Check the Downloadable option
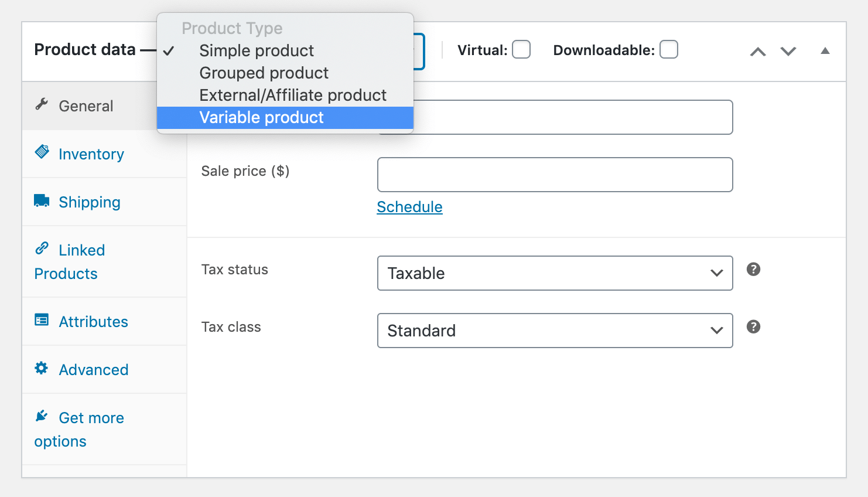The width and height of the screenshot is (868, 497). click(x=669, y=50)
